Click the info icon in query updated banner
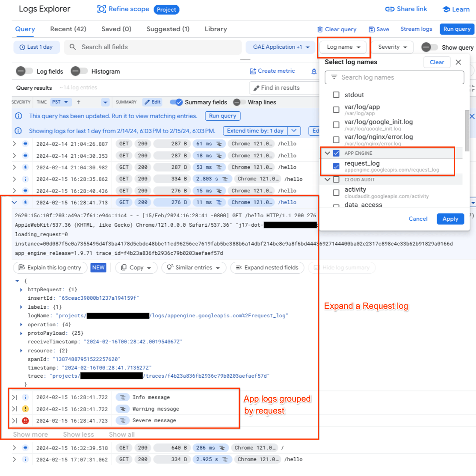Screen dimensions: 476x476 point(18,116)
